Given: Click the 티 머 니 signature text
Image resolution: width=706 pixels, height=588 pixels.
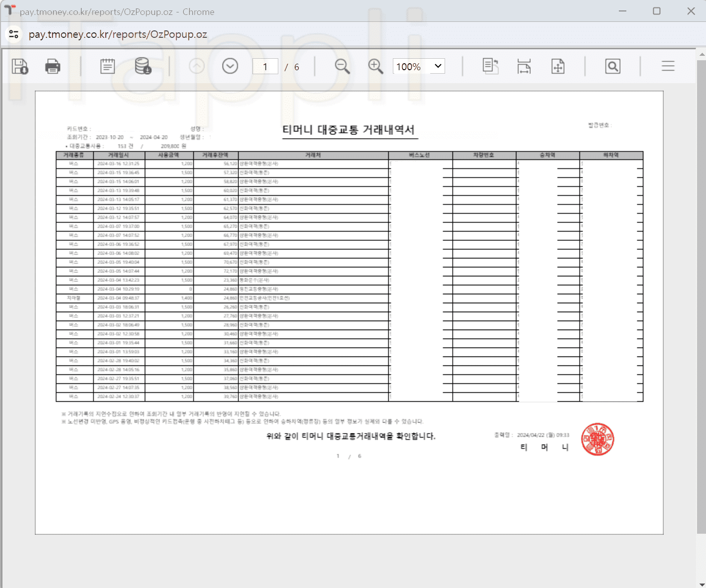Looking at the screenshot, I should click(x=544, y=448).
